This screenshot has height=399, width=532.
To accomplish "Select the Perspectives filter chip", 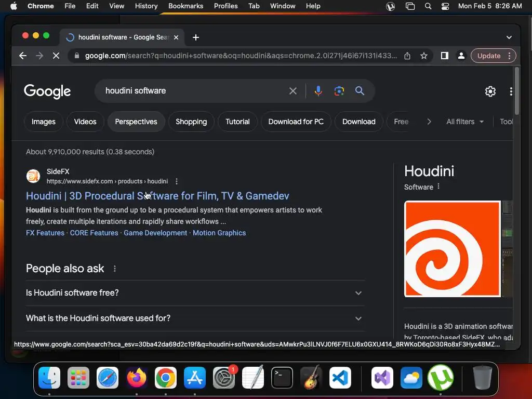I will pos(136,122).
